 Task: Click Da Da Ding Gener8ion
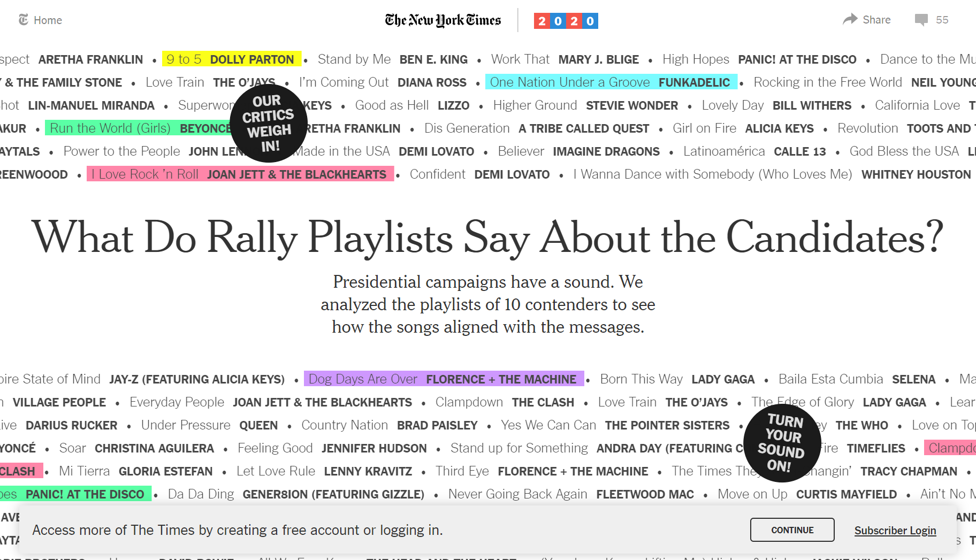click(x=296, y=494)
